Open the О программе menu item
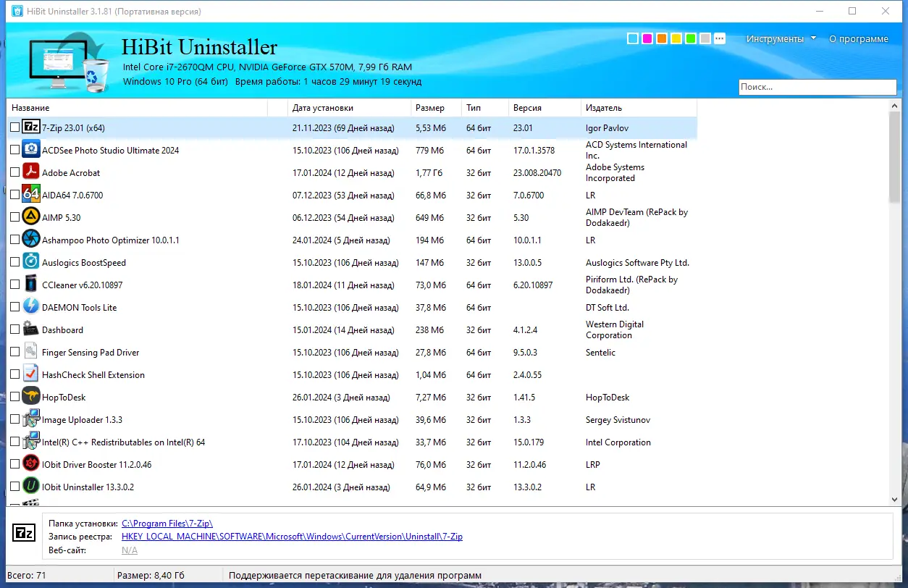The height and width of the screenshot is (588, 908). coord(859,39)
